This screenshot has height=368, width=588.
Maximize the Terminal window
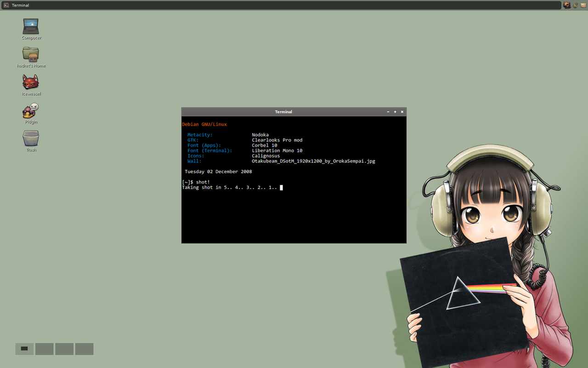pyautogui.click(x=395, y=112)
